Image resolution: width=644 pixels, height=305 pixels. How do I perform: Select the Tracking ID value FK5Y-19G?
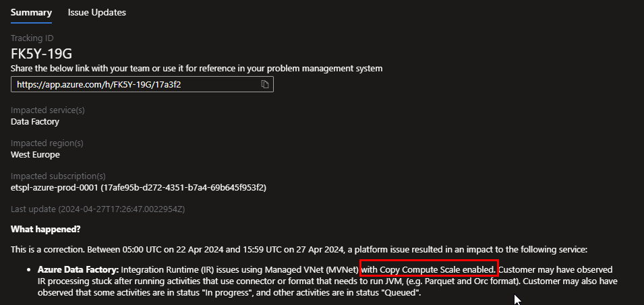42,53
